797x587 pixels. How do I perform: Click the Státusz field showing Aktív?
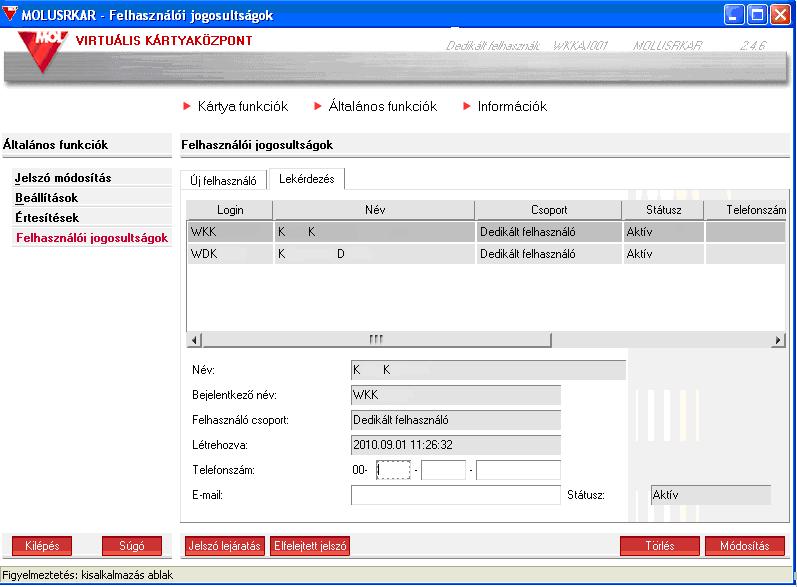[711, 495]
